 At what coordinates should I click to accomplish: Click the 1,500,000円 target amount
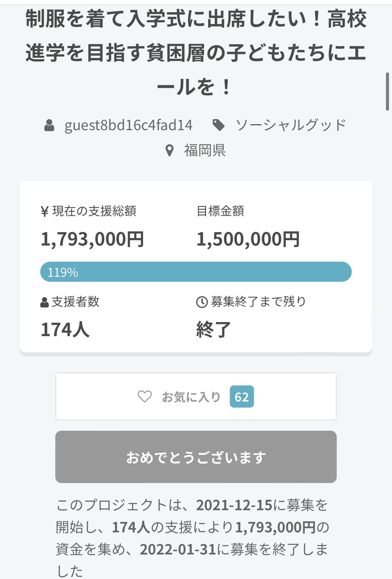pos(248,239)
